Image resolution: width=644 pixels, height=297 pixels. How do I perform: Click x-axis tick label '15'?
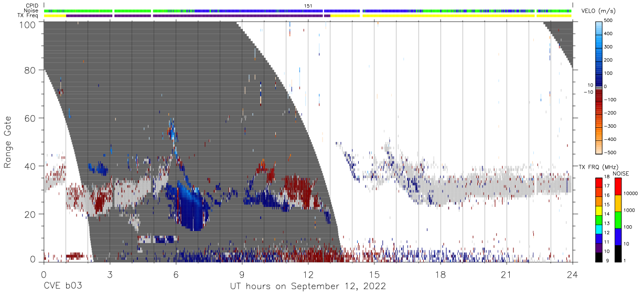coord(374,274)
